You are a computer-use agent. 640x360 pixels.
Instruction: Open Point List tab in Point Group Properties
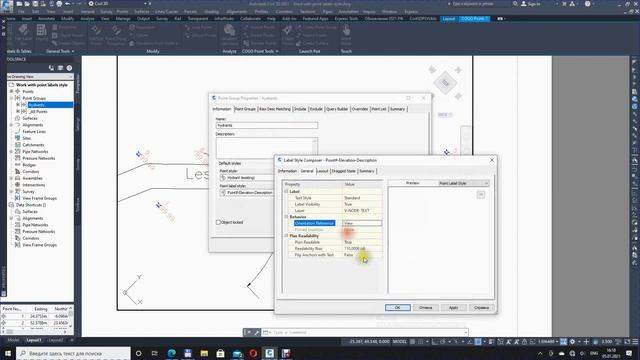click(x=379, y=109)
